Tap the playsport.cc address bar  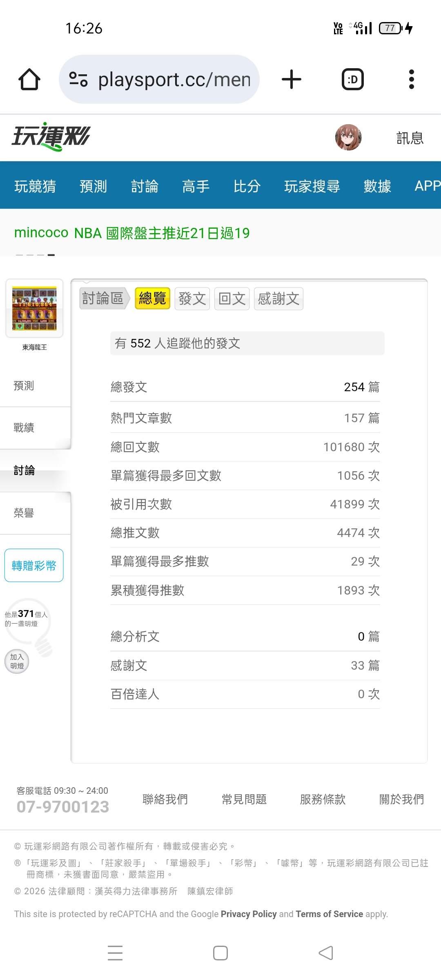pyautogui.click(x=159, y=79)
